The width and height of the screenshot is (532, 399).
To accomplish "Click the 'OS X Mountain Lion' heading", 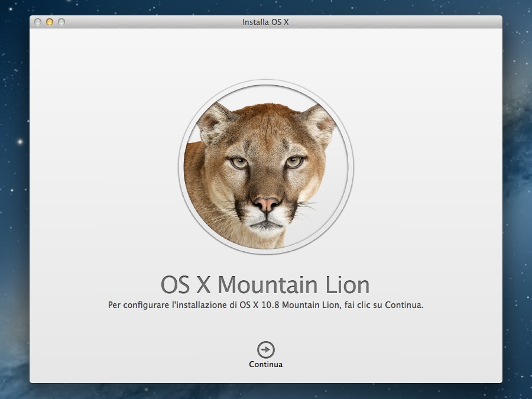I will click(x=265, y=285).
